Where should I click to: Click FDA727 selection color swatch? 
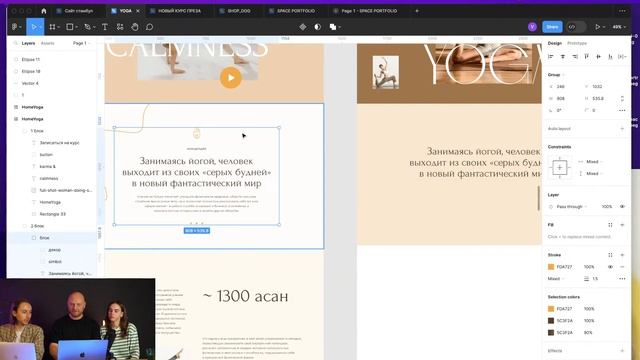(x=551, y=309)
